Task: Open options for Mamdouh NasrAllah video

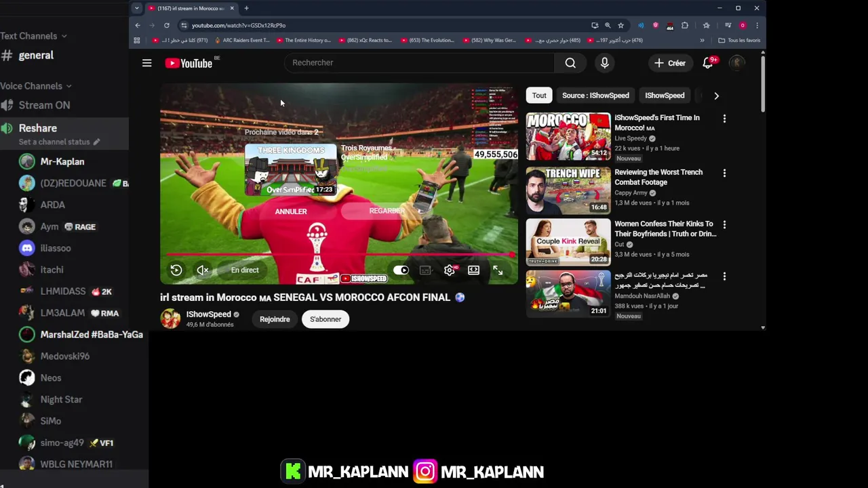Action: 724,277
